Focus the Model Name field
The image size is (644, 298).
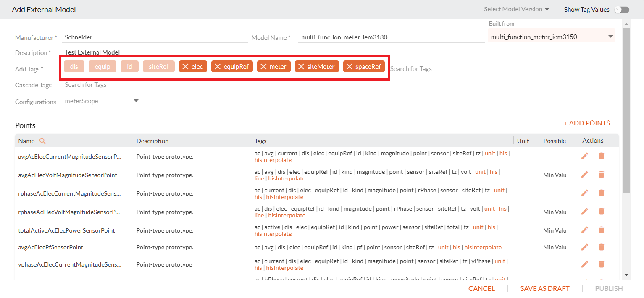pyautogui.click(x=391, y=37)
